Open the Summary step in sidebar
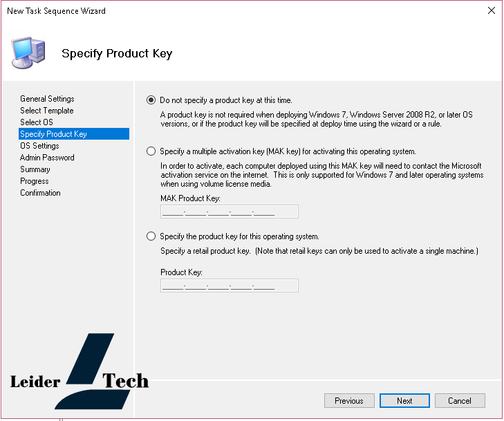Viewport: 504px width, 421px height. click(x=35, y=169)
